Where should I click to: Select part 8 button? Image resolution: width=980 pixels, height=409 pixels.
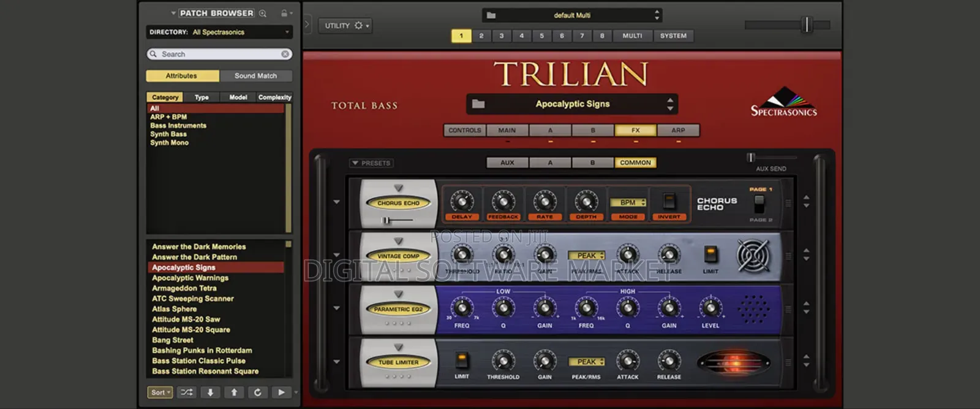coord(602,36)
